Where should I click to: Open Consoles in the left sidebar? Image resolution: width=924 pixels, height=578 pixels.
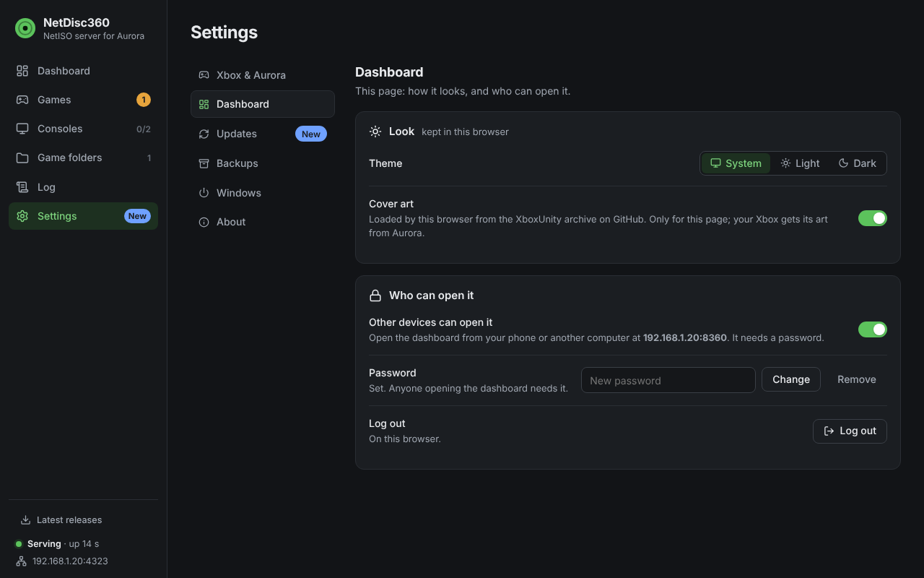(83, 129)
